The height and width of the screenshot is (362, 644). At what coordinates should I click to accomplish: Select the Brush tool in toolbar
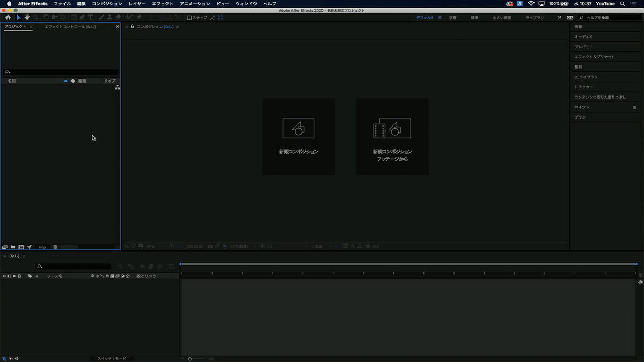[x=101, y=17]
